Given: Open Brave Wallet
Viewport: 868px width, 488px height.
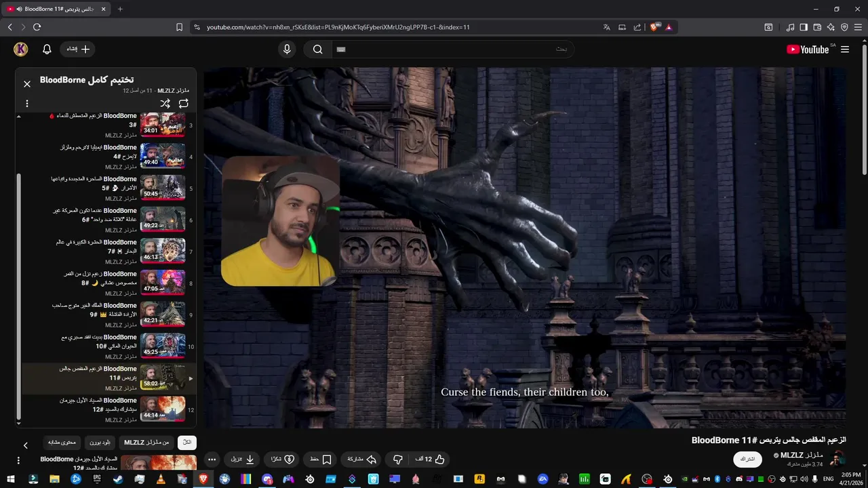Looking at the screenshot, I should [817, 27].
